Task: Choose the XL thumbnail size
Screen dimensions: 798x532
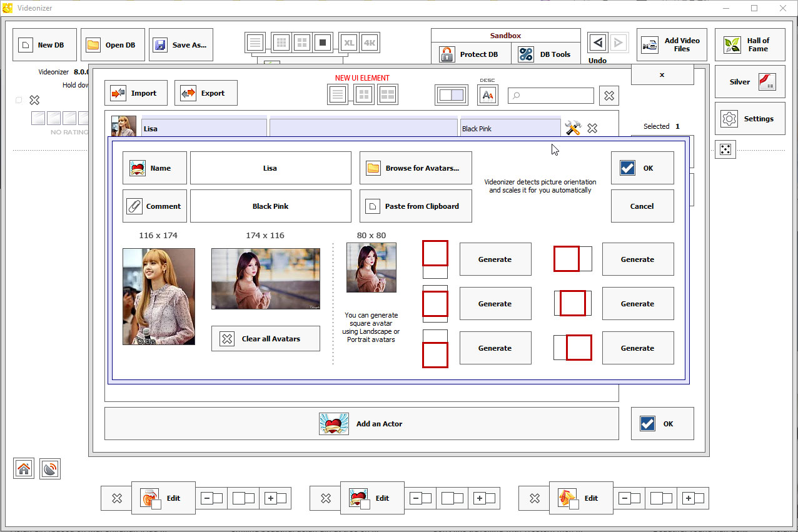Action: [x=350, y=43]
